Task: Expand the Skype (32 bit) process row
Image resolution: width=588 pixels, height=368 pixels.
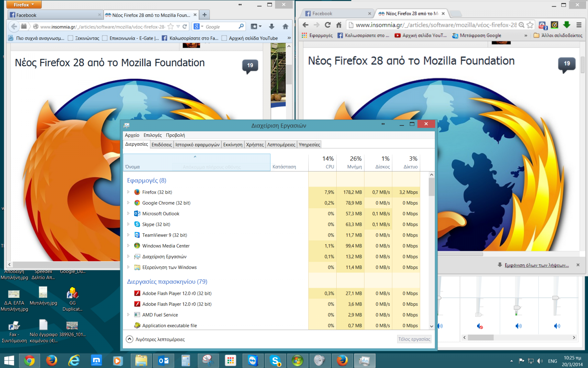Action: [128, 224]
